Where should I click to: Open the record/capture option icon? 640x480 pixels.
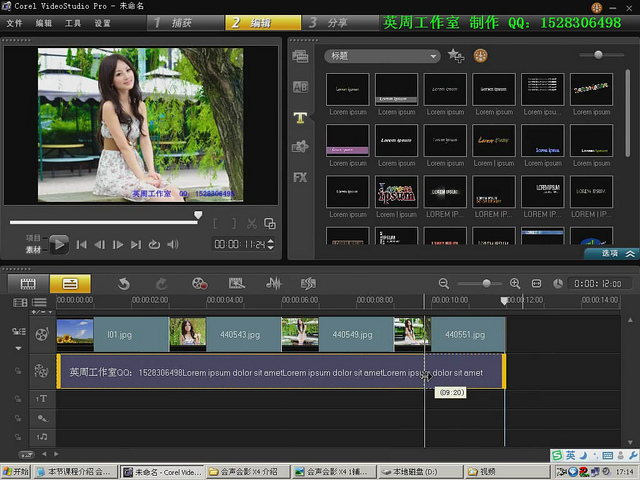(200, 284)
